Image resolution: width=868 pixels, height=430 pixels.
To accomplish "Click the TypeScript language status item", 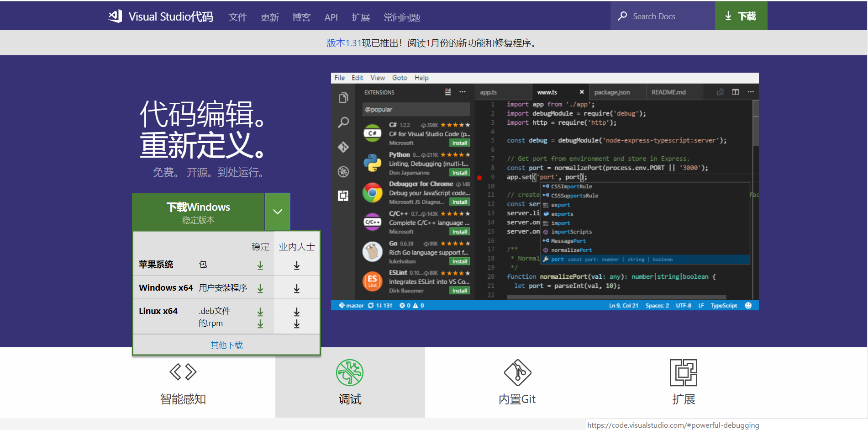I will pos(724,305).
